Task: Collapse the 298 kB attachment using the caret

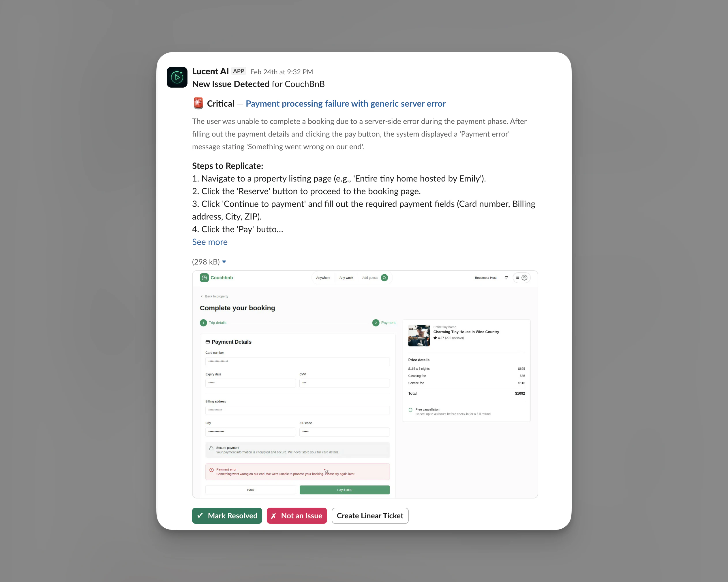Action: click(x=224, y=262)
